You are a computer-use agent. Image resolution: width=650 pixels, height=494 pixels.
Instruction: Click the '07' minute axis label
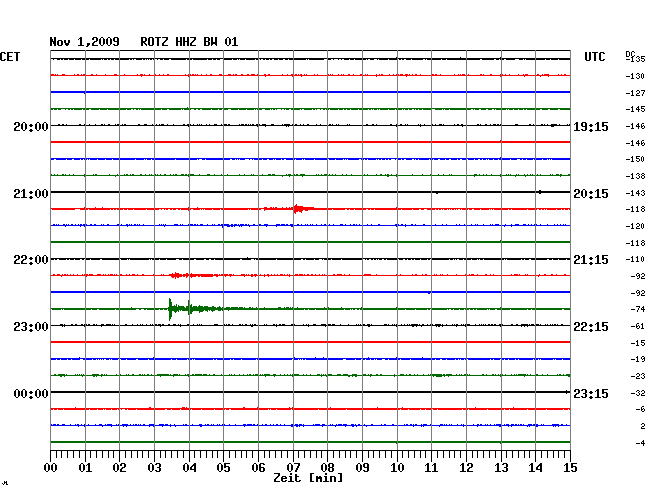pyautogui.click(x=293, y=467)
